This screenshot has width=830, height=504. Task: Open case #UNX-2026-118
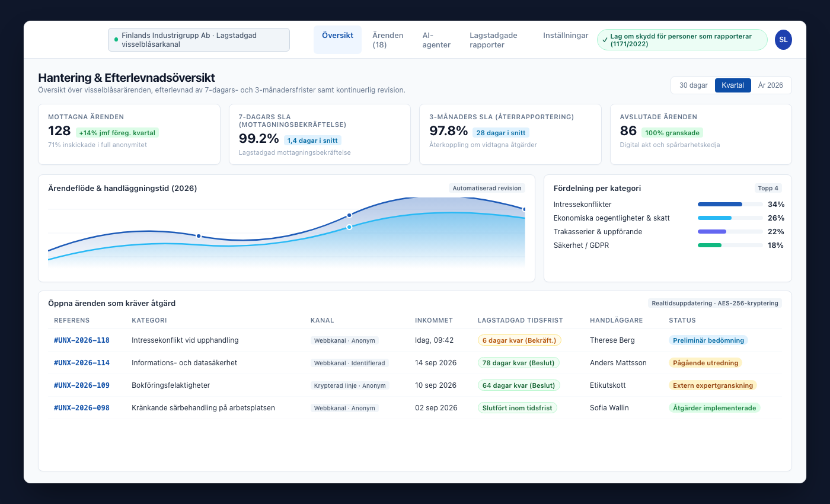pos(82,340)
